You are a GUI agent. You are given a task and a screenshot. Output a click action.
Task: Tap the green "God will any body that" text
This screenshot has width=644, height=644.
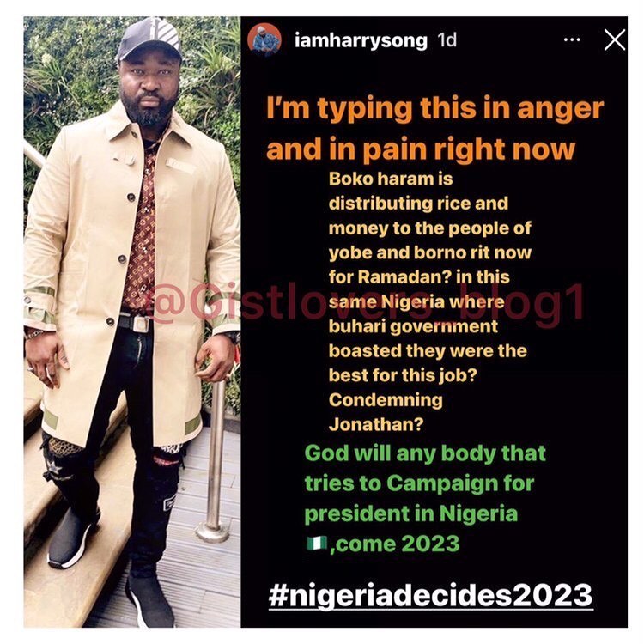[x=425, y=454]
